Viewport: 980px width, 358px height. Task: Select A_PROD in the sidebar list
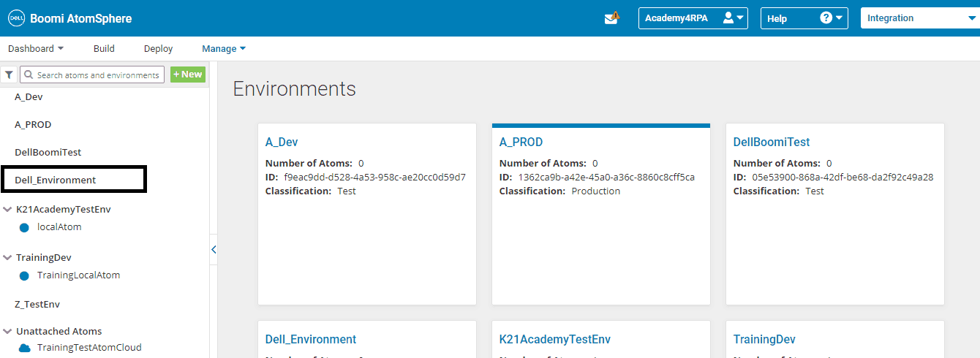pos(33,124)
